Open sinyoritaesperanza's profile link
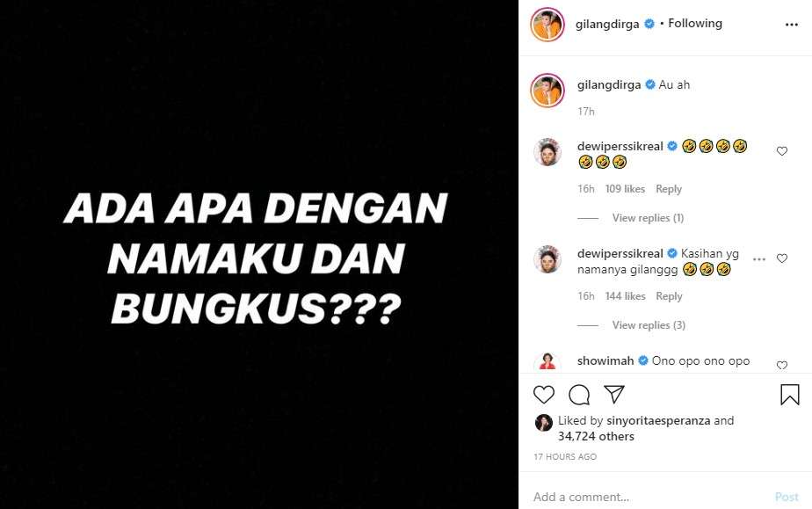Image resolution: width=812 pixels, height=509 pixels. pyautogui.click(x=658, y=420)
